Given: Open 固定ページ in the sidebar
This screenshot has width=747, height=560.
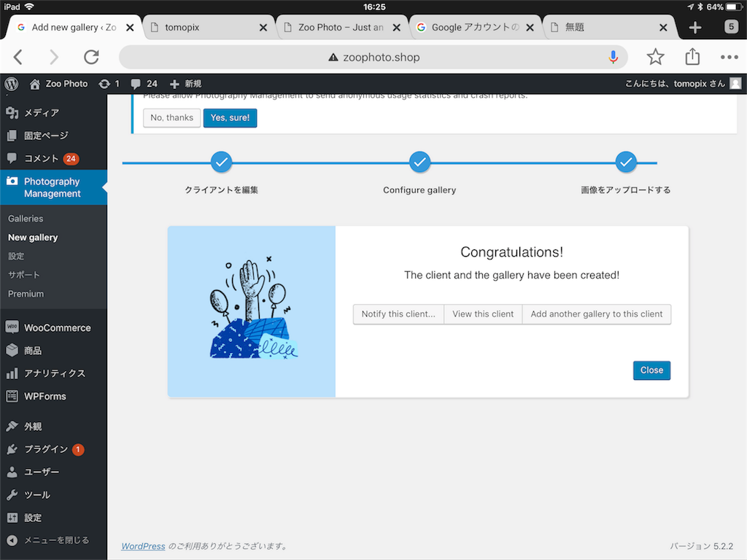Looking at the screenshot, I should (x=53, y=136).
